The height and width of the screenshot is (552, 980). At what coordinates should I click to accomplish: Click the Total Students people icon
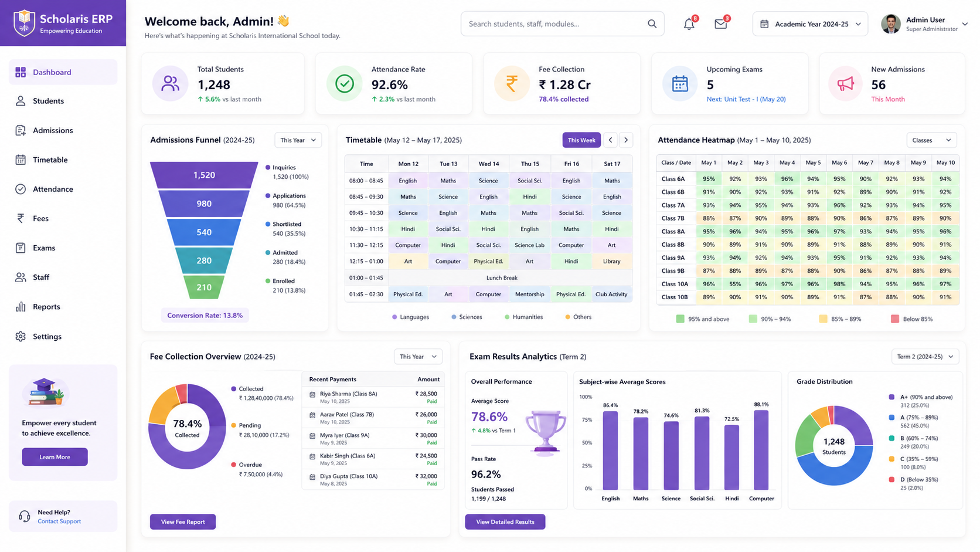click(x=170, y=84)
